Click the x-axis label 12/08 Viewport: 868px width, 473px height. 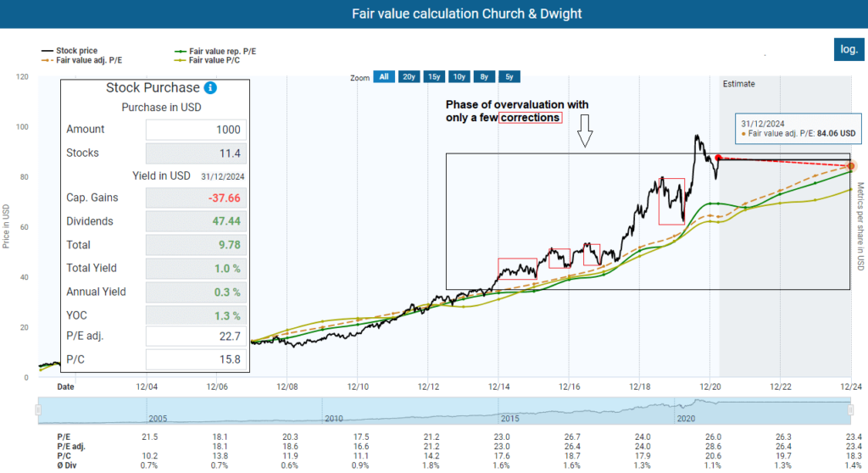pyautogui.click(x=287, y=387)
